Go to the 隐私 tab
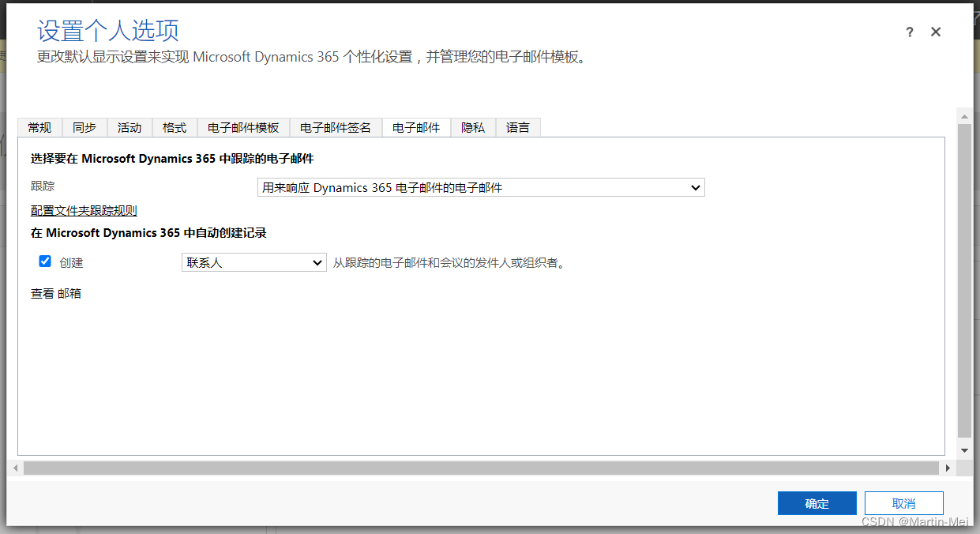 (x=473, y=127)
